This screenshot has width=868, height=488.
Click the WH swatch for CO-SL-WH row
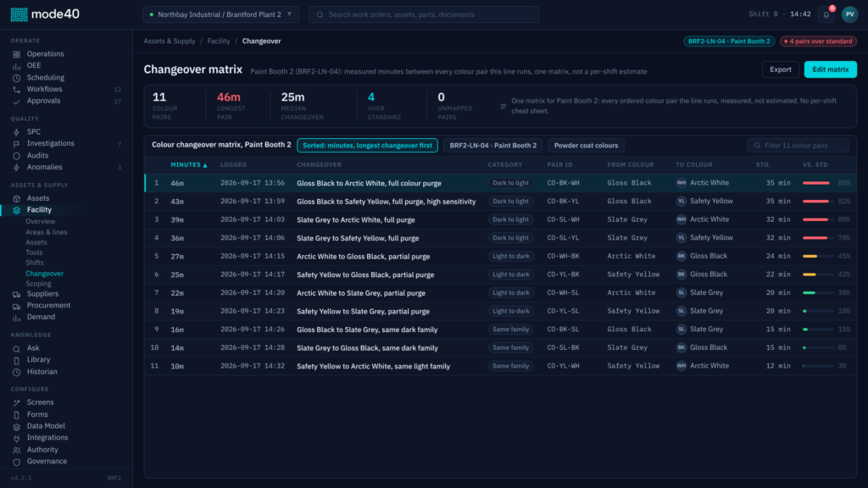[681, 219]
